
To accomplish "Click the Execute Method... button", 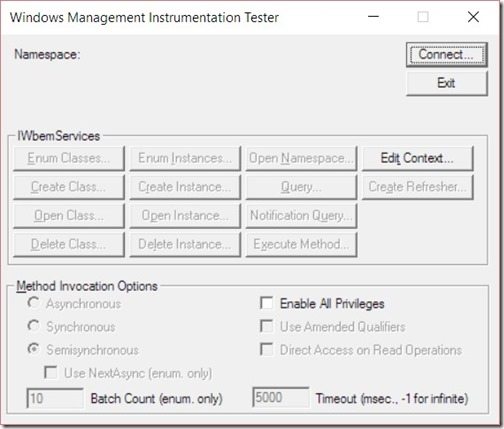I will click(301, 244).
